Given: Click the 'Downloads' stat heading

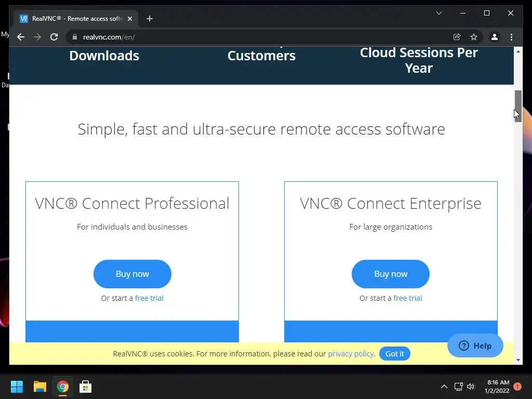Looking at the screenshot, I should [104, 56].
